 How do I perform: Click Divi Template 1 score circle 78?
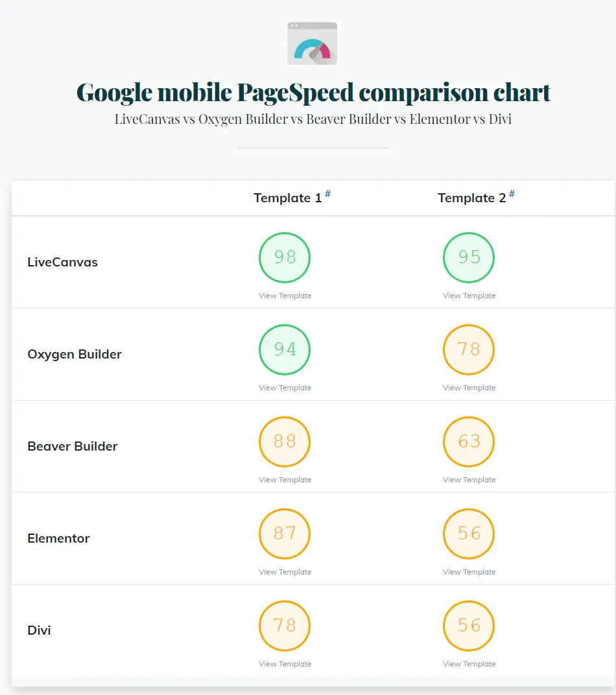click(285, 626)
